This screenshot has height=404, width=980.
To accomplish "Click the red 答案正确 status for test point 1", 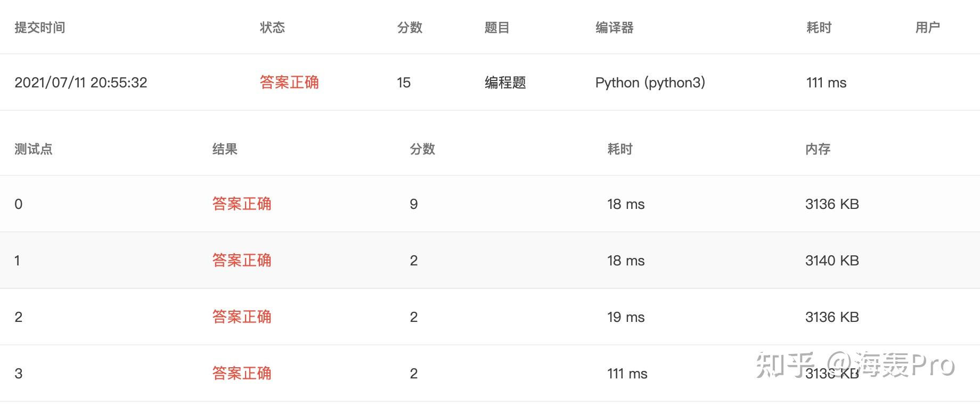I will (x=241, y=261).
